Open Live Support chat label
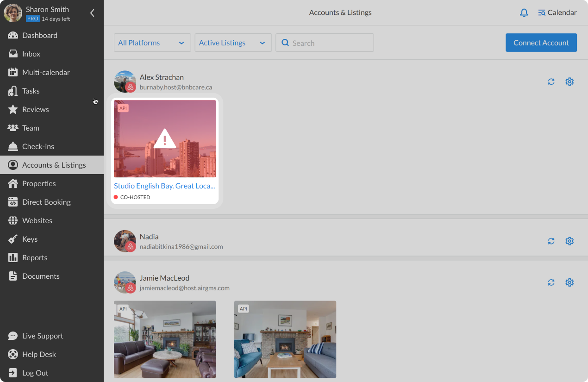This screenshot has width=588, height=382. click(x=43, y=336)
